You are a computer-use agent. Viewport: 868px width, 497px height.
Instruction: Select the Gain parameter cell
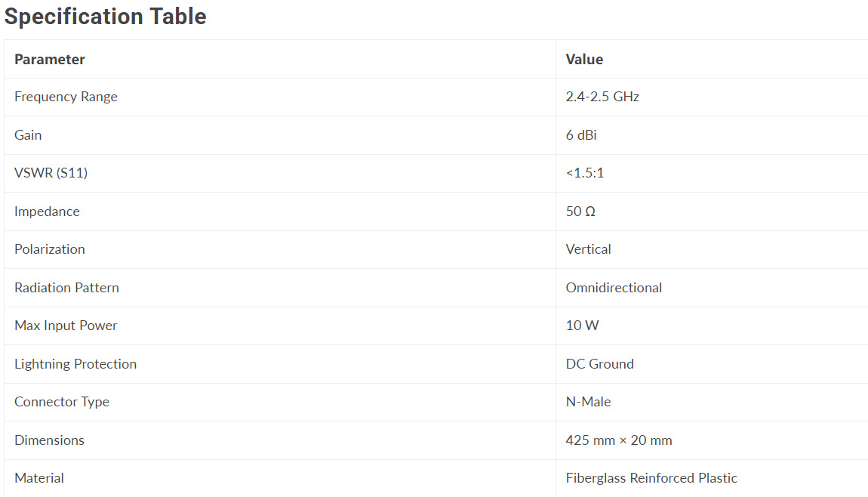click(28, 135)
